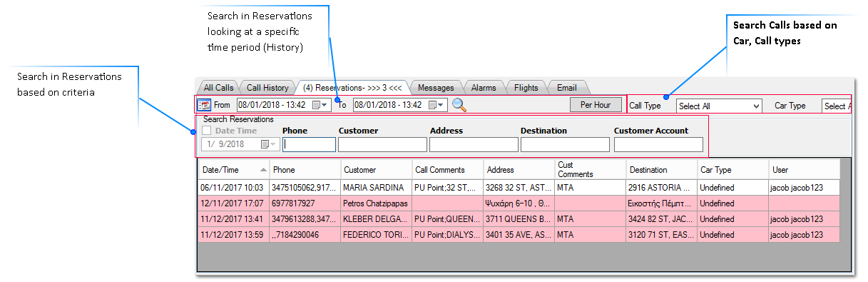Click call comments cell PU Point;QUEEN...
Image resolution: width=868 pixels, height=282 pixels.
(448, 219)
